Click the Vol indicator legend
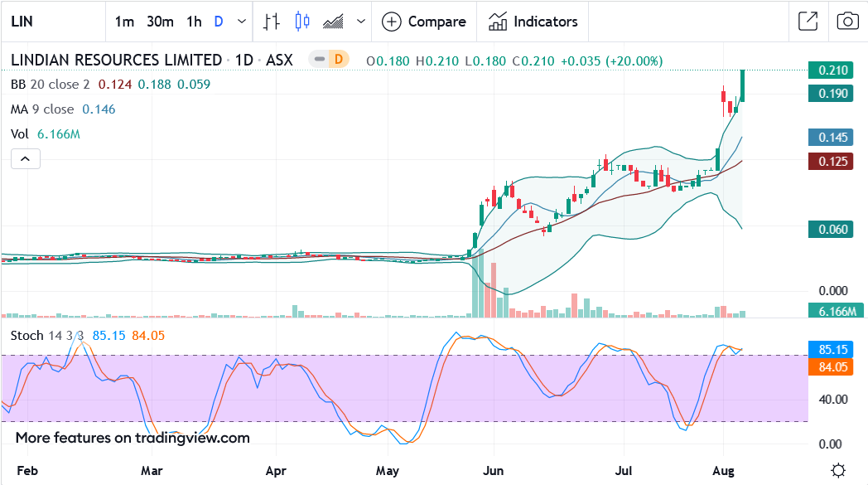The image size is (868, 485). click(x=19, y=134)
